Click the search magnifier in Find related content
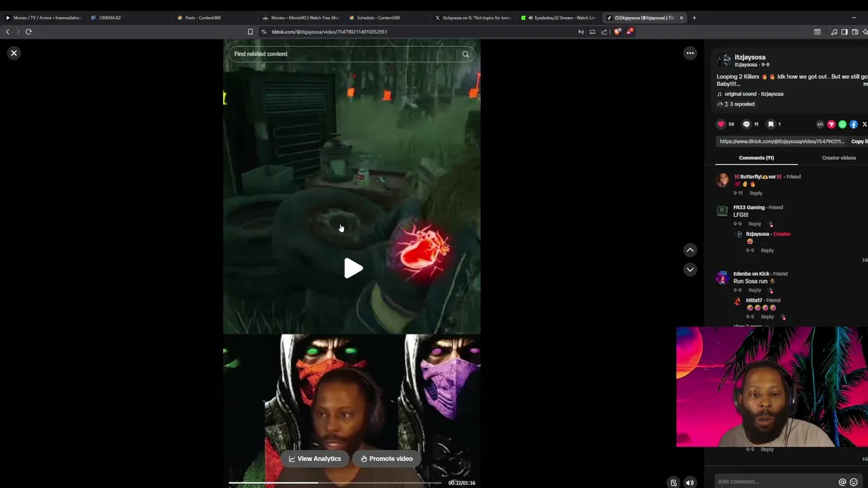 465,54
